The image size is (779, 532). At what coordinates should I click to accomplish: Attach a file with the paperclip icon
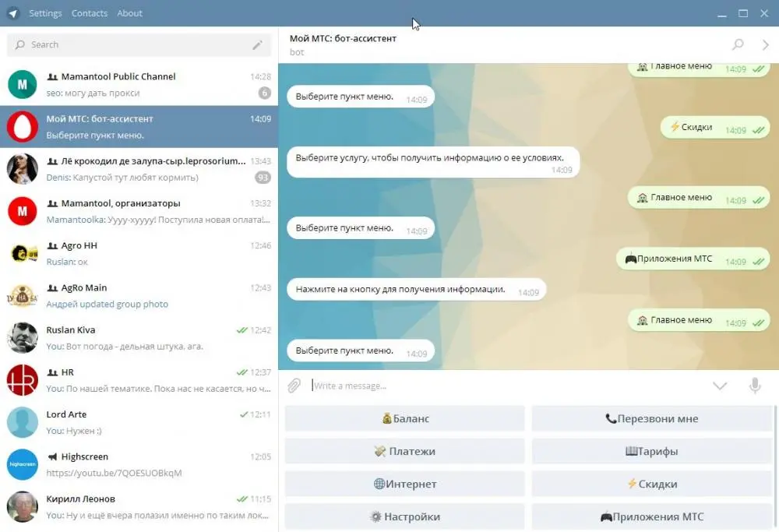click(294, 386)
